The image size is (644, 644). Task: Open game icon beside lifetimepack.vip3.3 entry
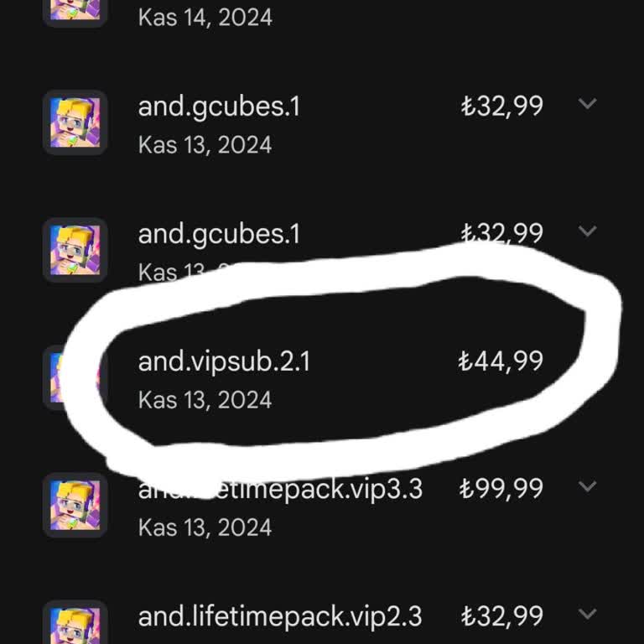point(75,505)
